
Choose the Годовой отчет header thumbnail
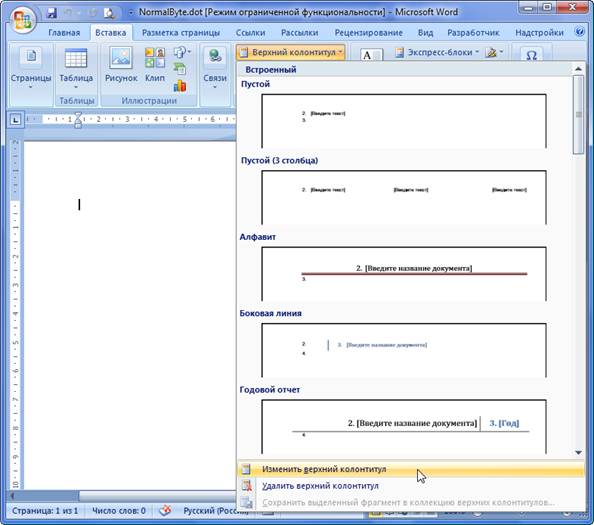coord(404,427)
